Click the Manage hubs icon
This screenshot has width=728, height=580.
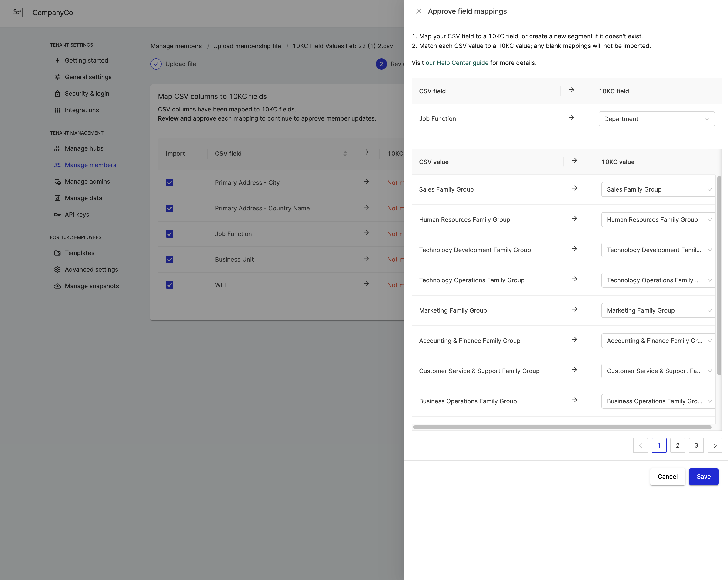[x=57, y=149]
